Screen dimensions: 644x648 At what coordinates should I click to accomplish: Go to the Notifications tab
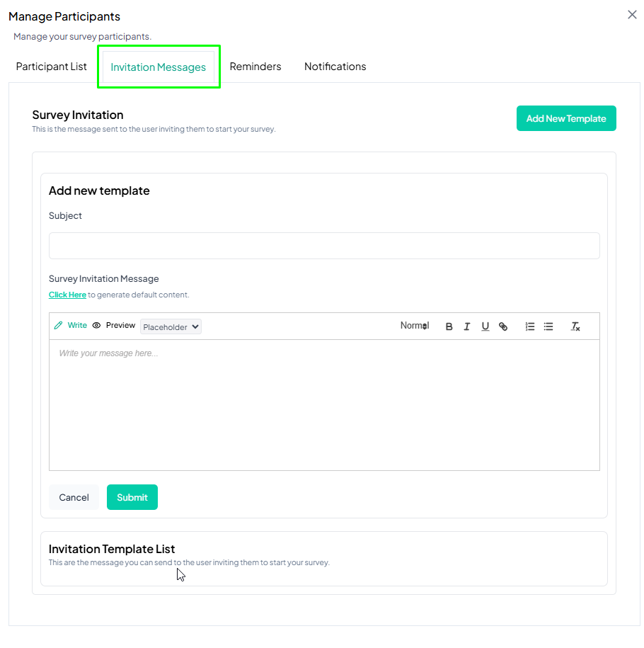[x=335, y=67]
